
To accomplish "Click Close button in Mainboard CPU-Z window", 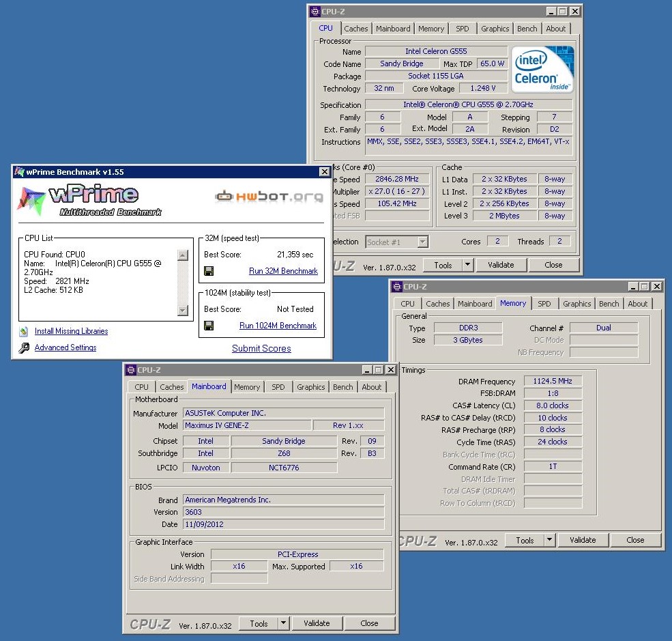I will 369,623.
